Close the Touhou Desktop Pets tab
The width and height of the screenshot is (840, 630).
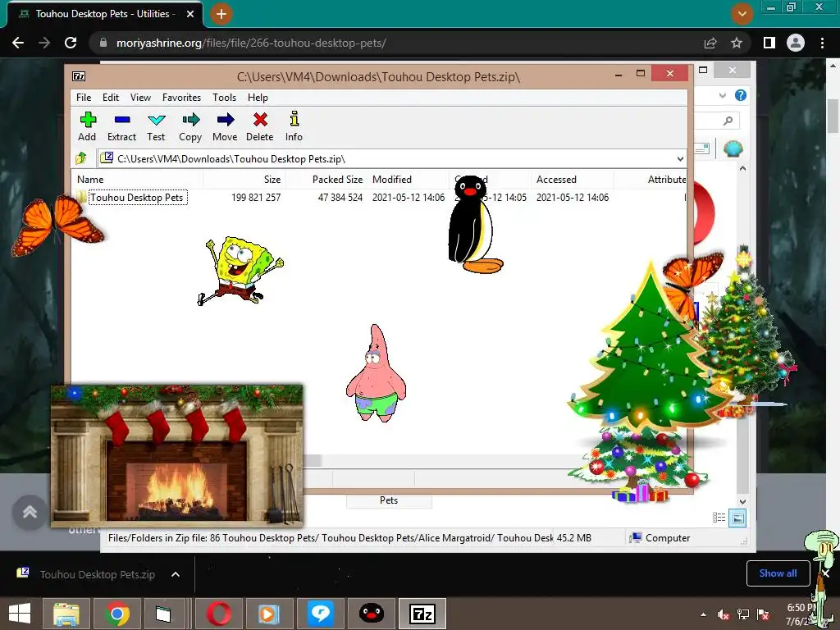pos(190,14)
